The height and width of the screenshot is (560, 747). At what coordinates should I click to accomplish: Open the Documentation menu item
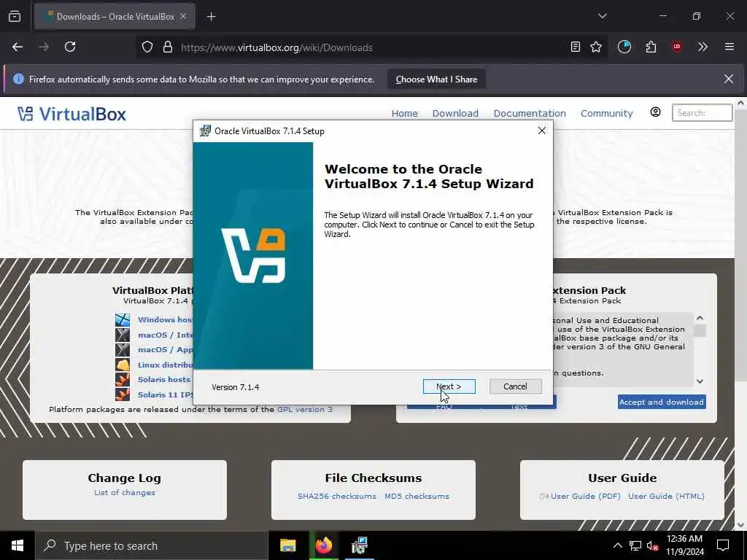click(530, 113)
